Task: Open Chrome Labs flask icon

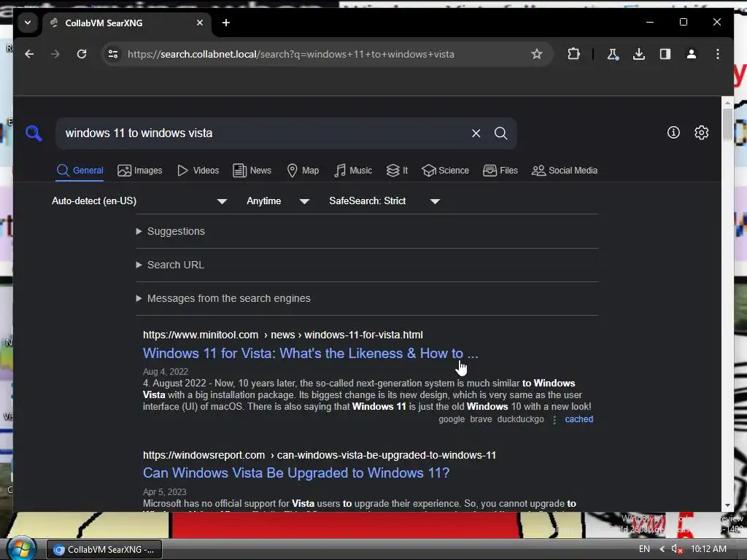Action: pyautogui.click(x=613, y=54)
